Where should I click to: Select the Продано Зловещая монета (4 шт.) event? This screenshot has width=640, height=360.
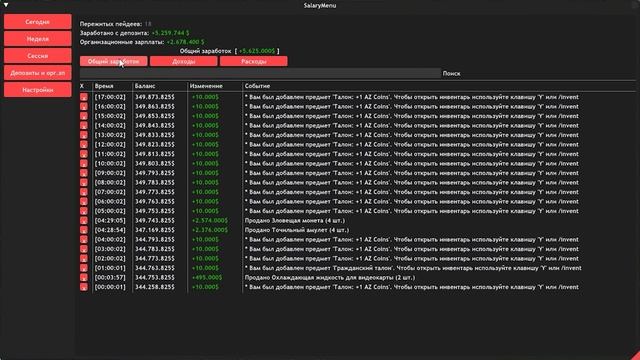click(295, 220)
